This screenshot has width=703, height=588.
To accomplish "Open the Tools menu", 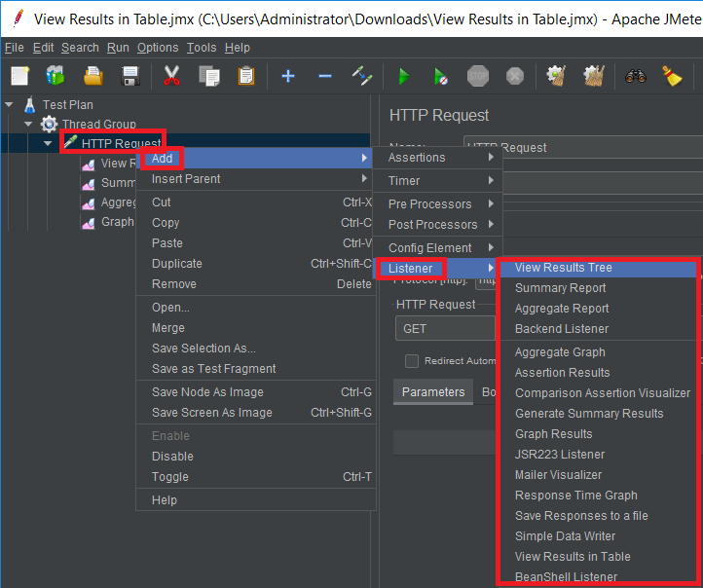I will pyautogui.click(x=202, y=48).
